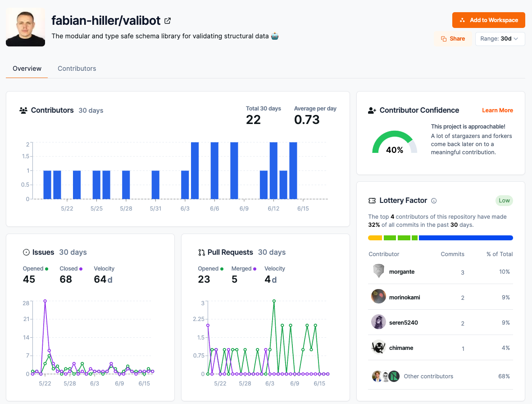Toggle the Low badge on Lottery Factor
Viewport: 532px width, 404px height.
(x=504, y=201)
